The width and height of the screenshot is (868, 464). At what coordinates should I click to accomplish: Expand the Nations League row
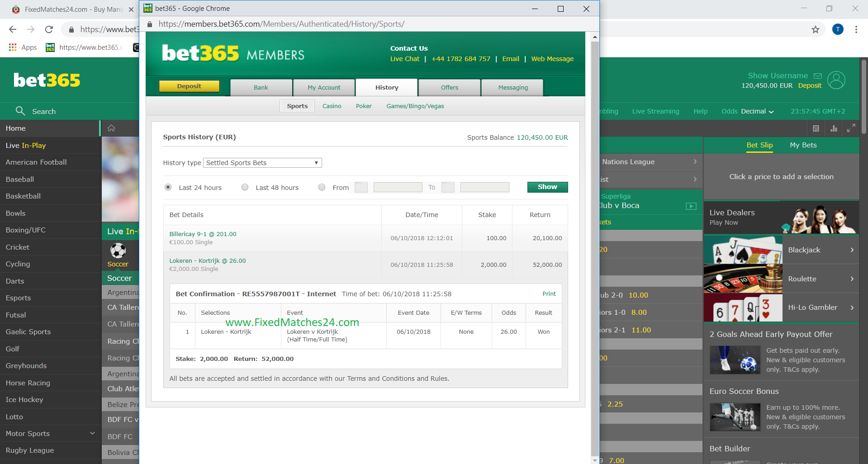650,162
